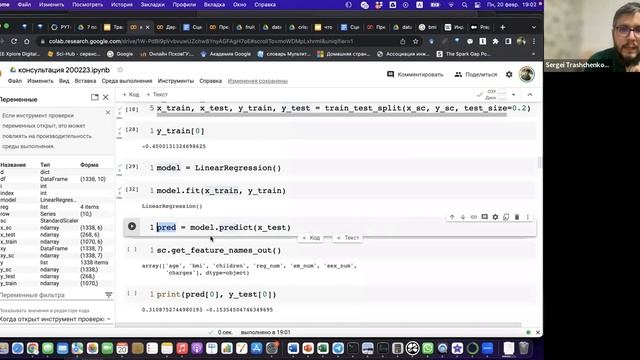Go to the browser home page
This screenshot has width=640, height=360.
click(x=27, y=41)
